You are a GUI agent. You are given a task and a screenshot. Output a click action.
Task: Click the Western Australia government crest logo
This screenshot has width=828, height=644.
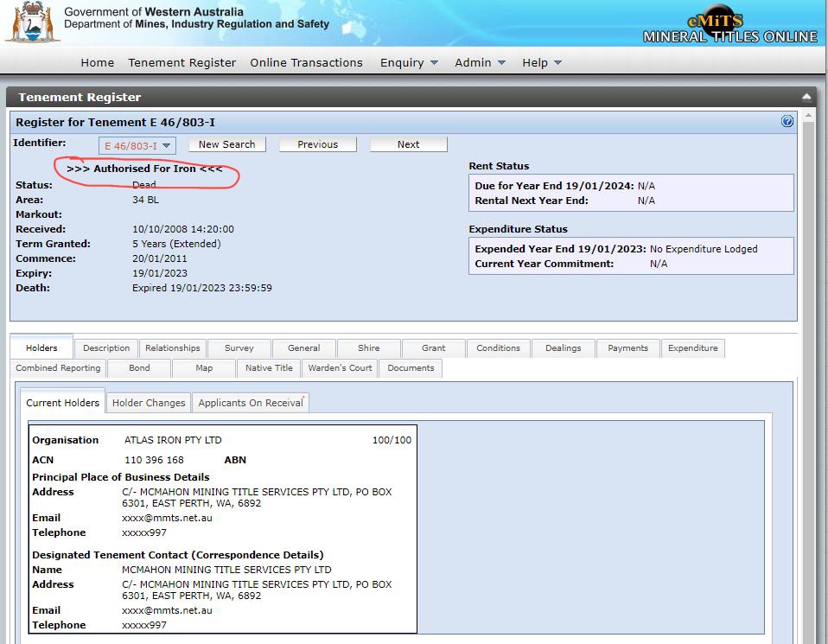pos(33,22)
